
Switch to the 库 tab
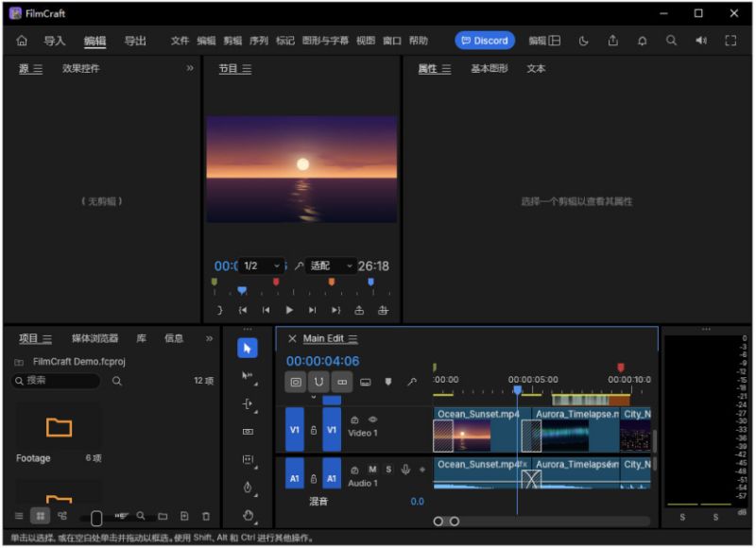141,338
